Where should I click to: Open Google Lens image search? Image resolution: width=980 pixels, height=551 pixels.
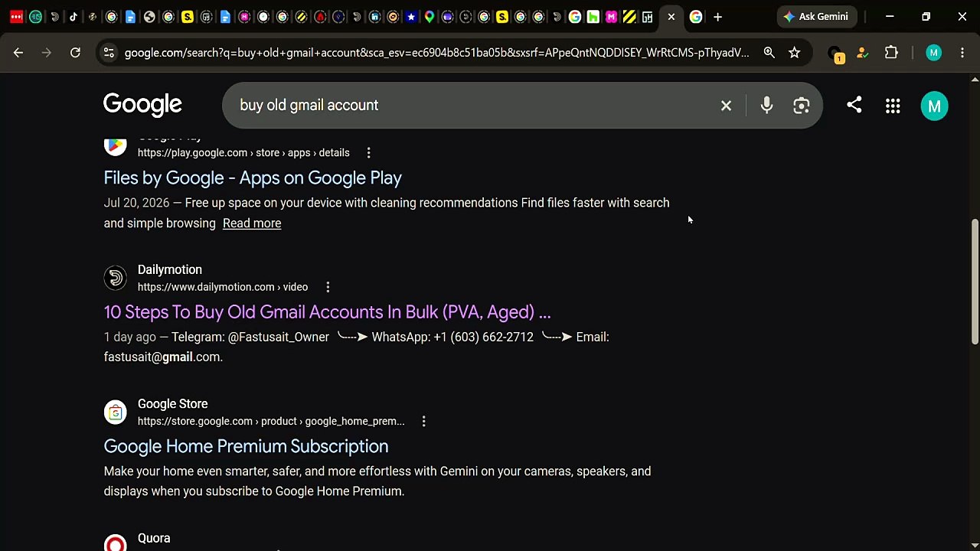pyautogui.click(x=802, y=106)
